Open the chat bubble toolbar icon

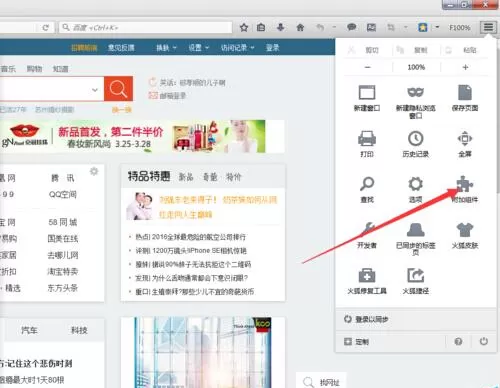[352, 27]
